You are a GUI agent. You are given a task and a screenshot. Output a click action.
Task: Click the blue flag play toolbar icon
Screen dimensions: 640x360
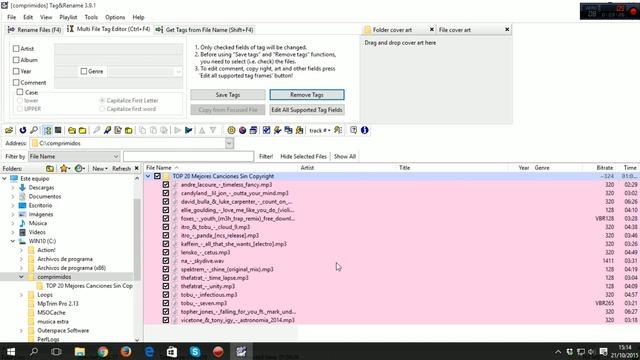click(x=188, y=130)
